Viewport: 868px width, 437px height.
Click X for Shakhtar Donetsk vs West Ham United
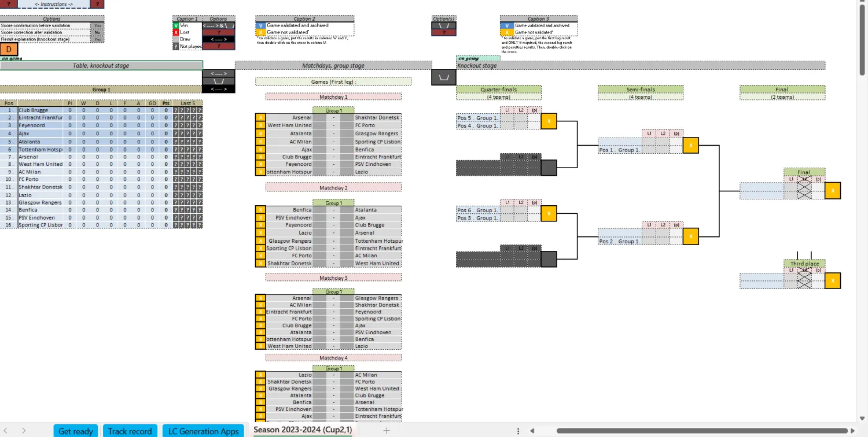[x=260, y=264]
